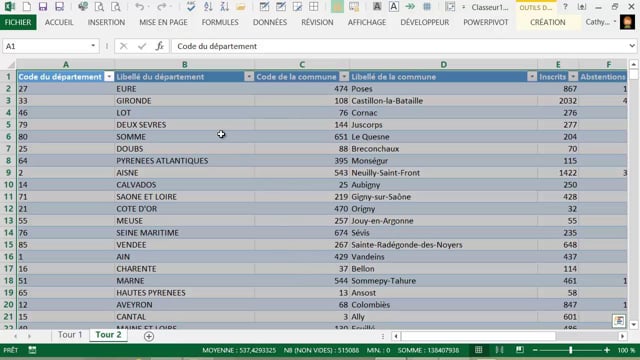Expand the formula bar with the chevron
The height and width of the screenshot is (360, 640).
(632, 46)
